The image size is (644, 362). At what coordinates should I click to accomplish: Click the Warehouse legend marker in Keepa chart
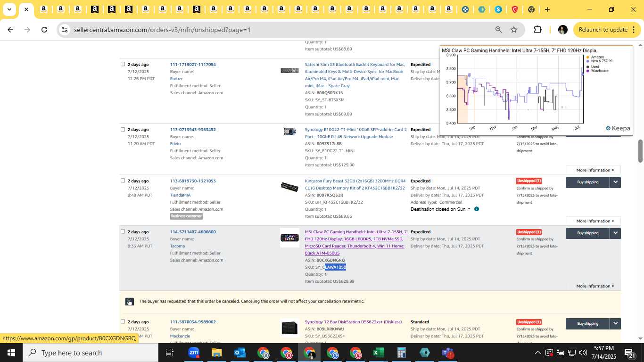(587, 71)
